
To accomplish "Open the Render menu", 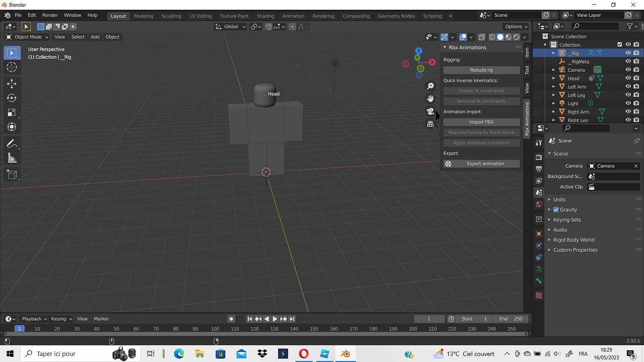I will (49, 14).
